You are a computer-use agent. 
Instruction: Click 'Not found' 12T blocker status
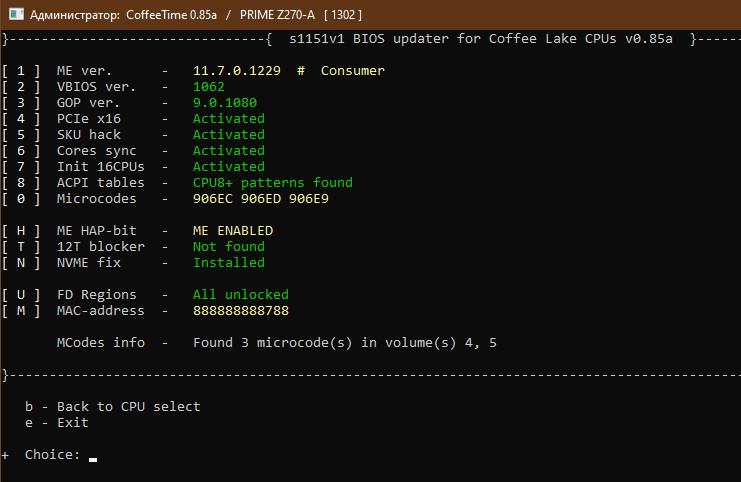point(229,247)
